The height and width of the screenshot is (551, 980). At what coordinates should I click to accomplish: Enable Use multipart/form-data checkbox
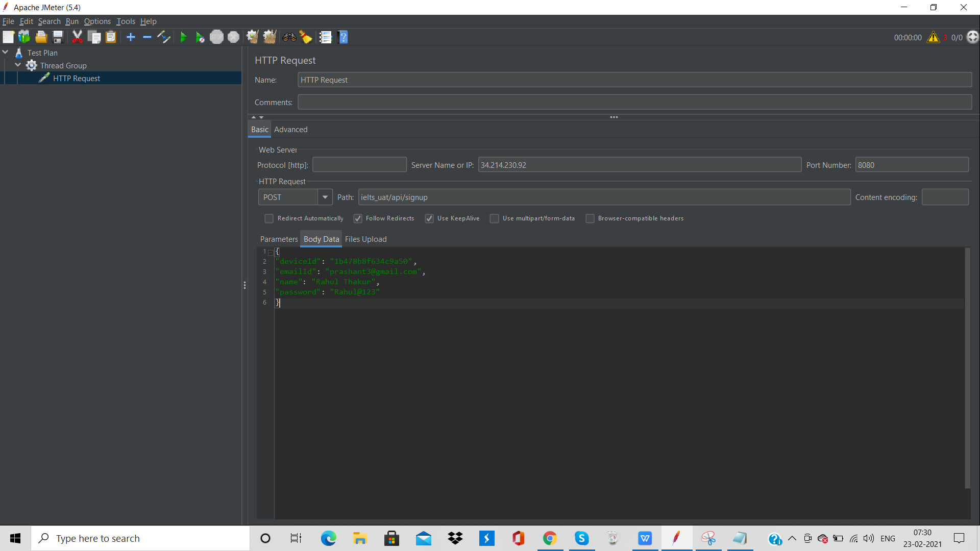(494, 218)
